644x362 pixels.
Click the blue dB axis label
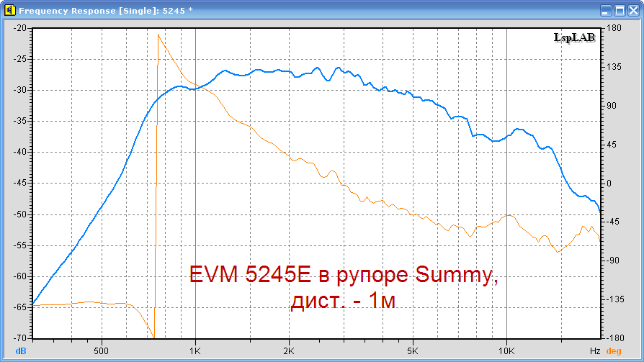tap(21, 351)
